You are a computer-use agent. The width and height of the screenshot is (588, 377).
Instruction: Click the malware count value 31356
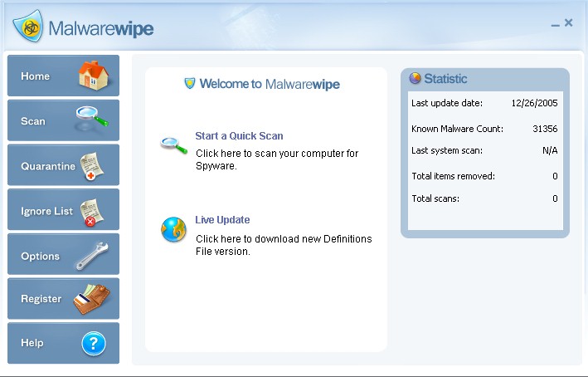pyautogui.click(x=545, y=129)
